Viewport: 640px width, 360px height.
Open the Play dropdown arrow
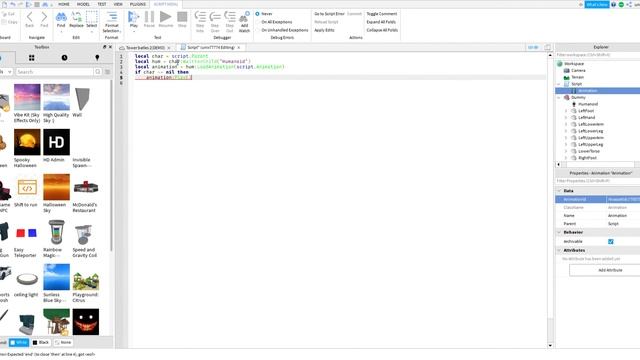133,31
